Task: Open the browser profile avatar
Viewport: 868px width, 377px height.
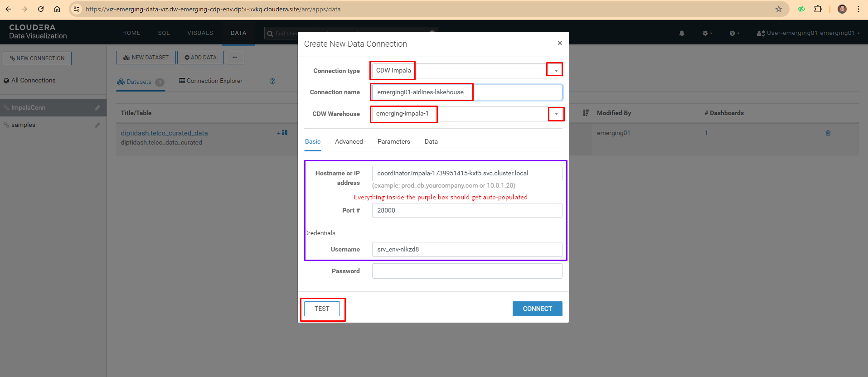Action: tap(842, 9)
